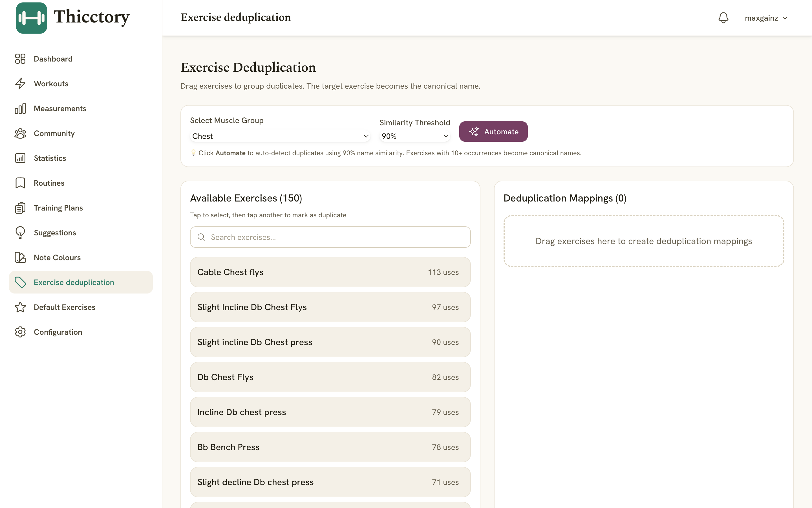Focus the Search exercises field
Viewport: 812px width, 508px height.
click(x=330, y=237)
